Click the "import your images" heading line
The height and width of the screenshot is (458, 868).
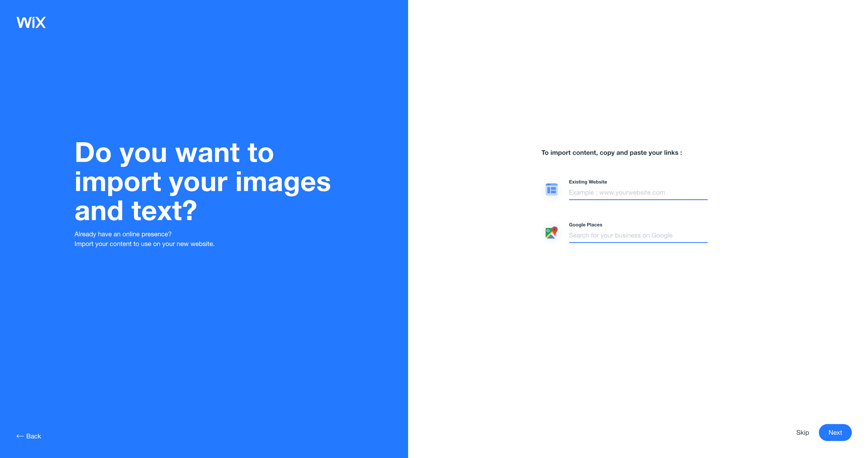pyautogui.click(x=202, y=182)
